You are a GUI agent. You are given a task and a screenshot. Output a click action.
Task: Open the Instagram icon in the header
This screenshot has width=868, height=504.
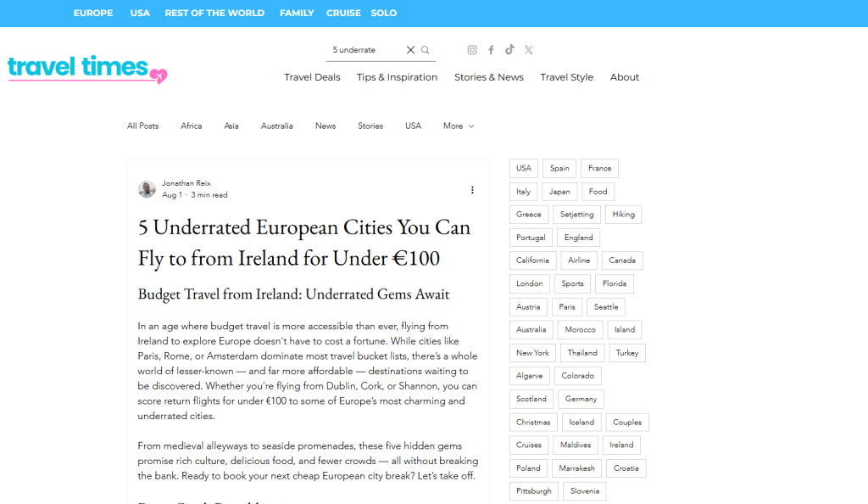coord(471,49)
